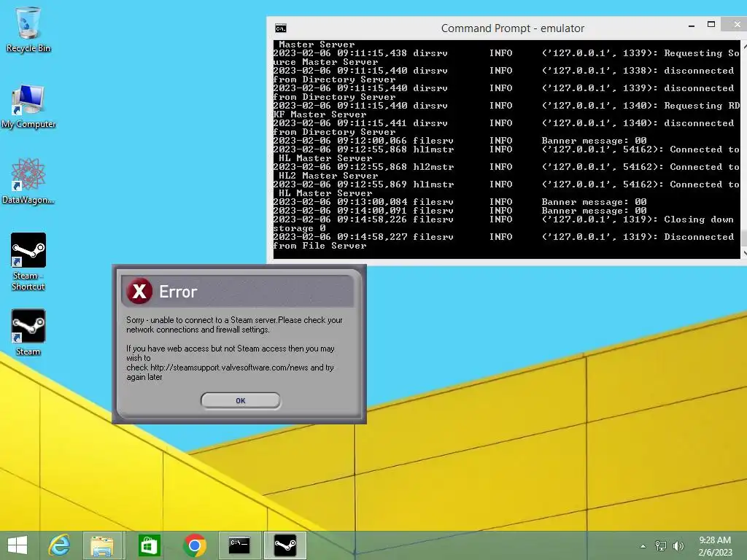Open File Explorer from the taskbar
This screenshot has height=560, width=747.
point(102,545)
